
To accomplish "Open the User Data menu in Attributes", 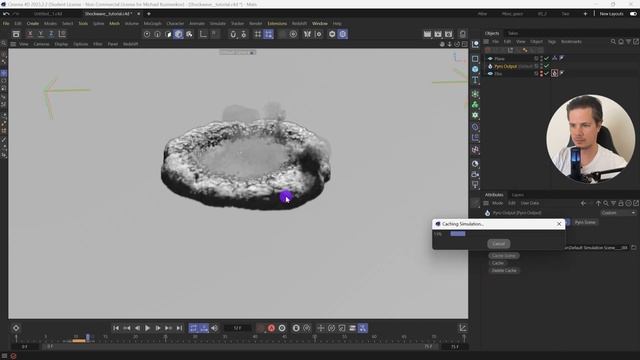I will [530, 203].
